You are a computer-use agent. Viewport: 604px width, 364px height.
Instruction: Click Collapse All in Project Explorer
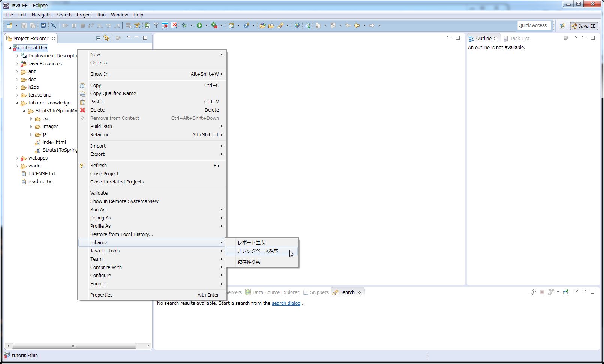coord(98,38)
